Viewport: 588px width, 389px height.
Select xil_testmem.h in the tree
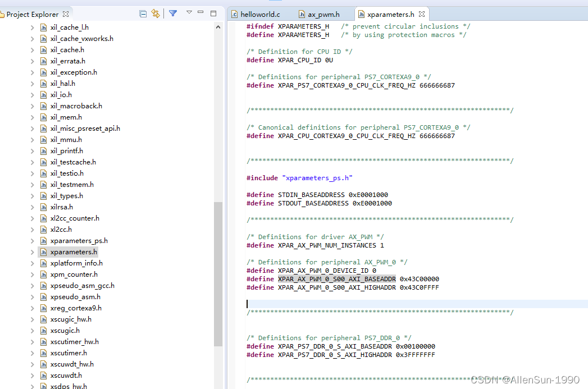point(72,185)
